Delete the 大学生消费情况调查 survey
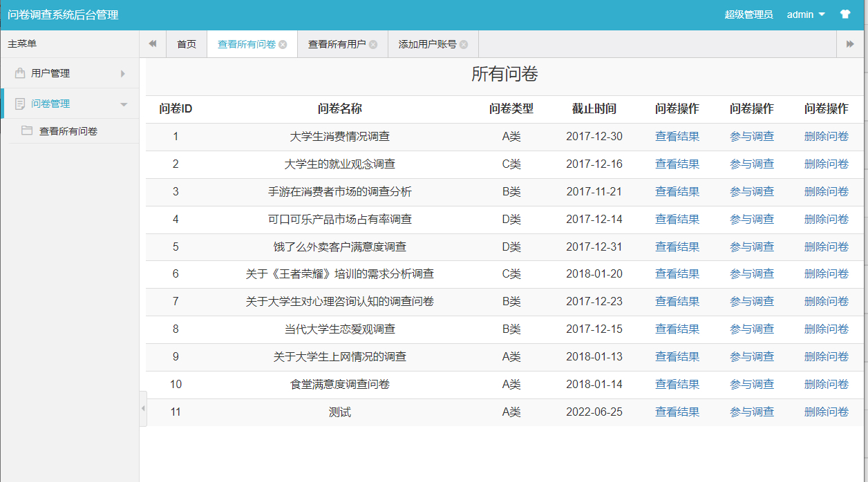Viewport: 868px width, 482px height. pyautogui.click(x=827, y=137)
